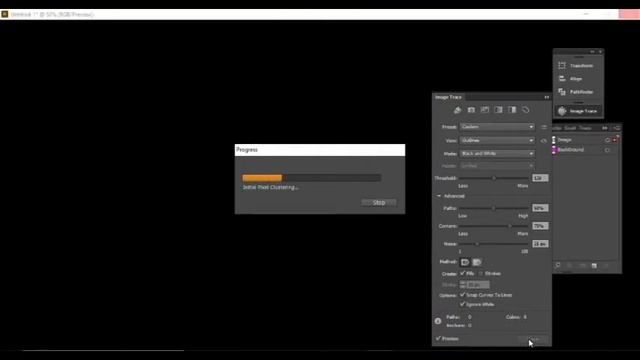The width and height of the screenshot is (640, 360).
Task: Toggle Snap Curves To Lines checkbox
Action: tap(462, 294)
